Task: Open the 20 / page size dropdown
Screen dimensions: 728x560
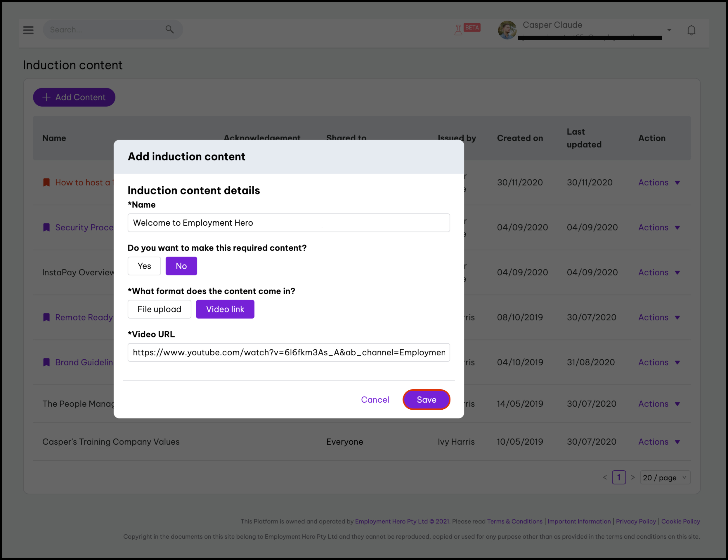Action: click(665, 477)
